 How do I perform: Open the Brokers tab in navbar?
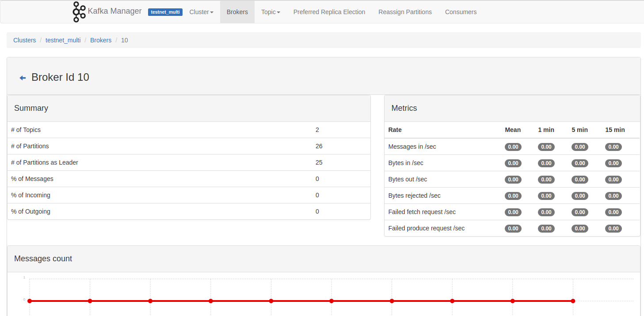(237, 12)
